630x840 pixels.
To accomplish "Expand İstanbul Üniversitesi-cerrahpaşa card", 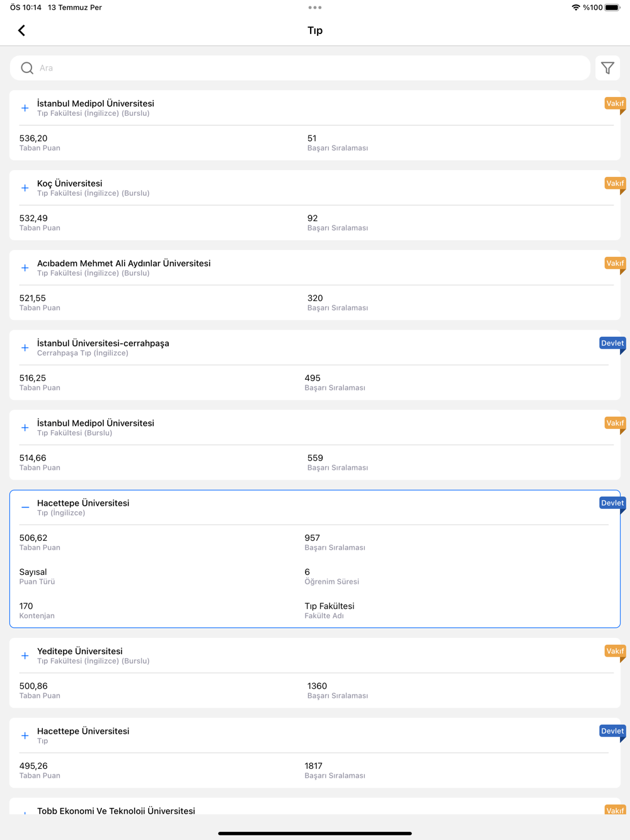I will tap(25, 348).
